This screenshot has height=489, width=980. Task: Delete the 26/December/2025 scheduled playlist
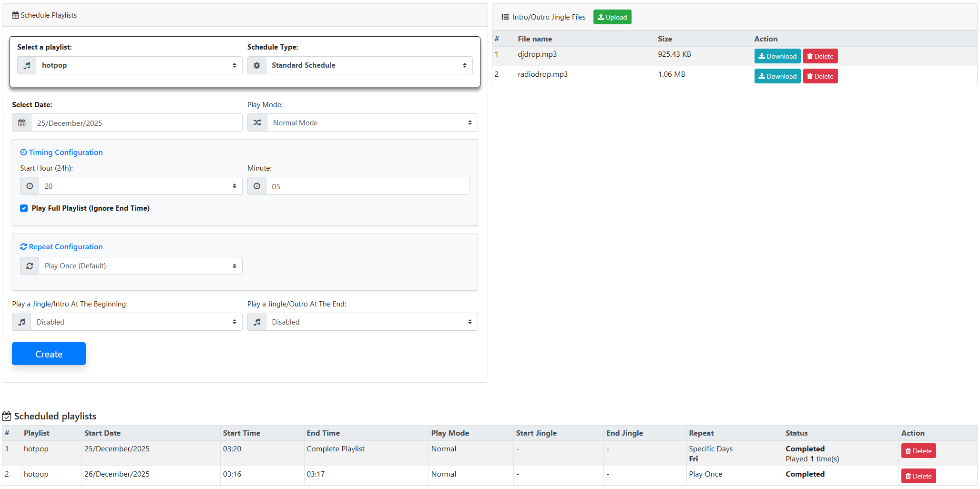pyautogui.click(x=918, y=476)
